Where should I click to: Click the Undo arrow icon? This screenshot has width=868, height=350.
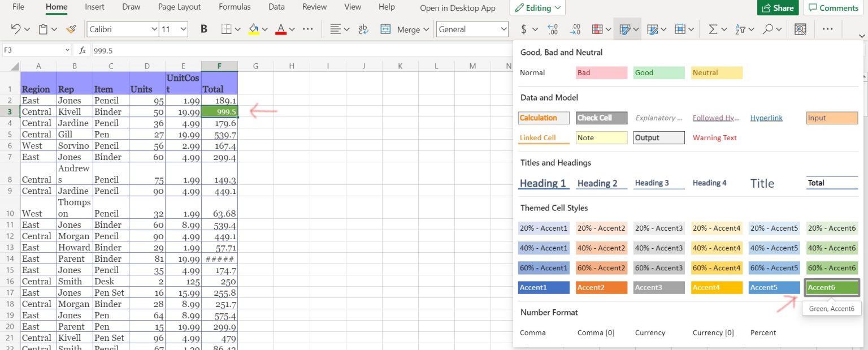point(15,29)
